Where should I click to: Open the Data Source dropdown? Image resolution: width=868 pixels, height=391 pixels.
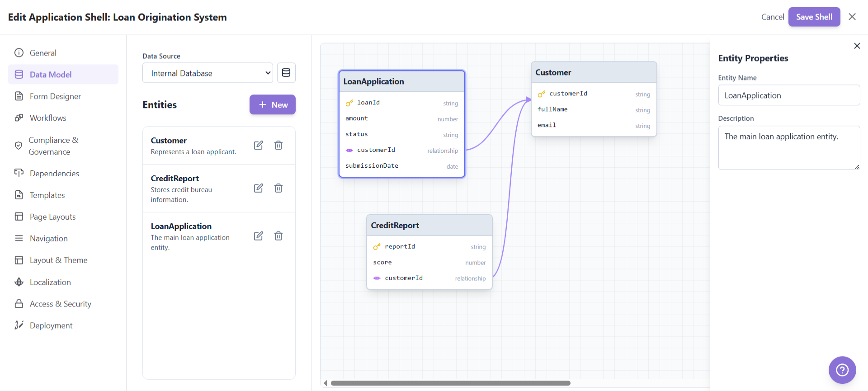208,73
